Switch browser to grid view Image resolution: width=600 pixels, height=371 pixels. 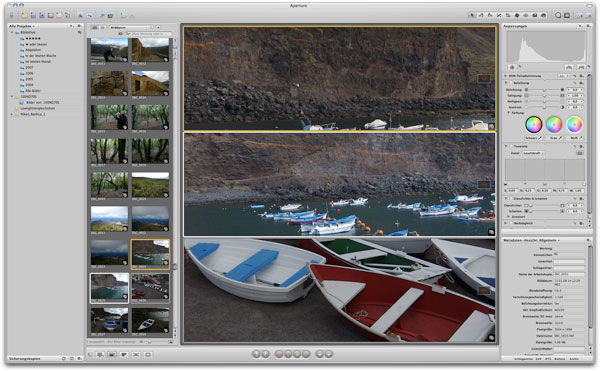tap(95, 28)
